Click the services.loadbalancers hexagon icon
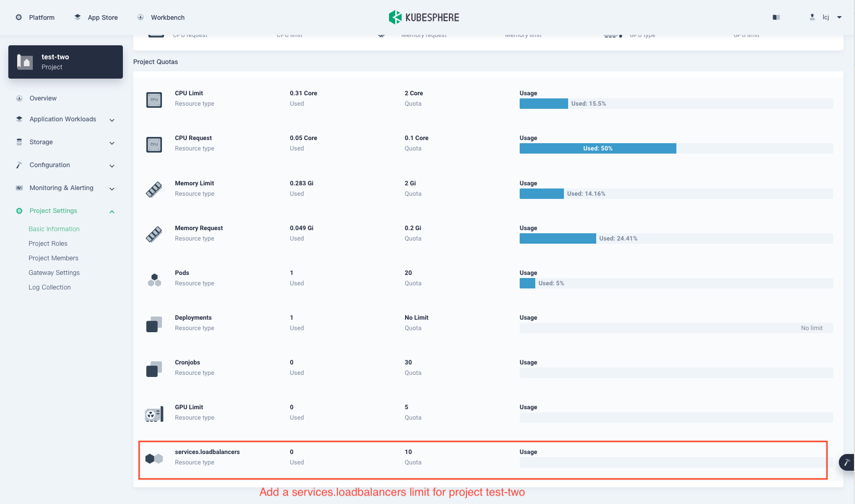This screenshot has width=855, height=504. pyautogui.click(x=154, y=459)
